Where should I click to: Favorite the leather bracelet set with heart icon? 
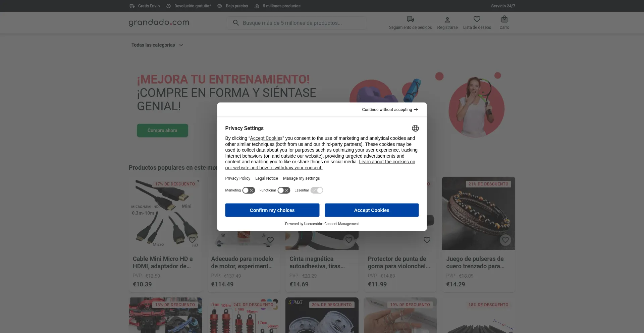[505, 240]
